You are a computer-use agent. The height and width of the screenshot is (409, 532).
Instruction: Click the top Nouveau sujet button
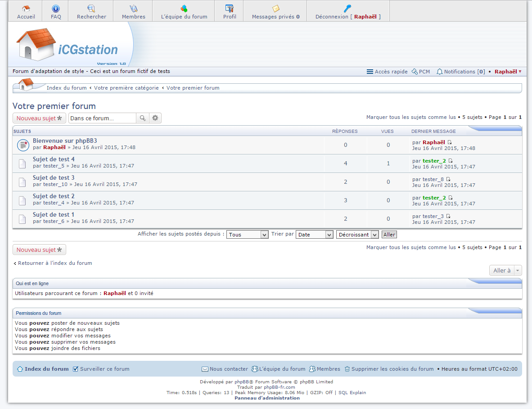tap(39, 118)
